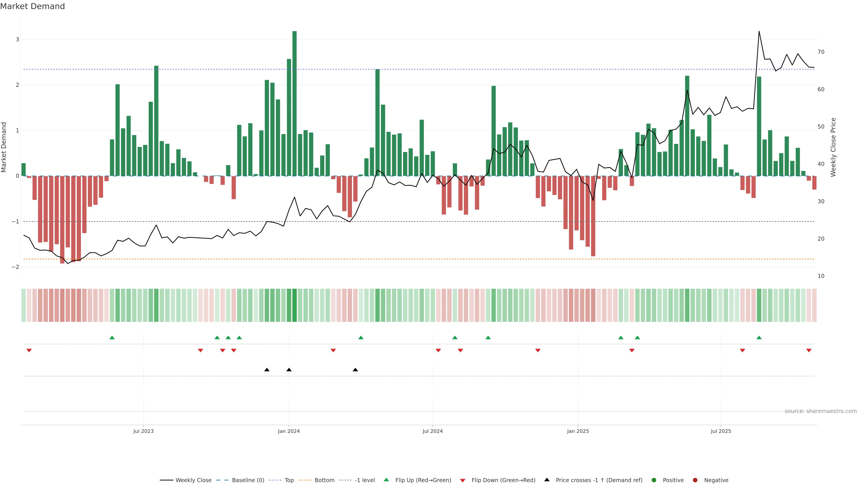This screenshot has width=868, height=488.
Task: Click green Flip Up triangle in legend
Action: click(x=386, y=480)
